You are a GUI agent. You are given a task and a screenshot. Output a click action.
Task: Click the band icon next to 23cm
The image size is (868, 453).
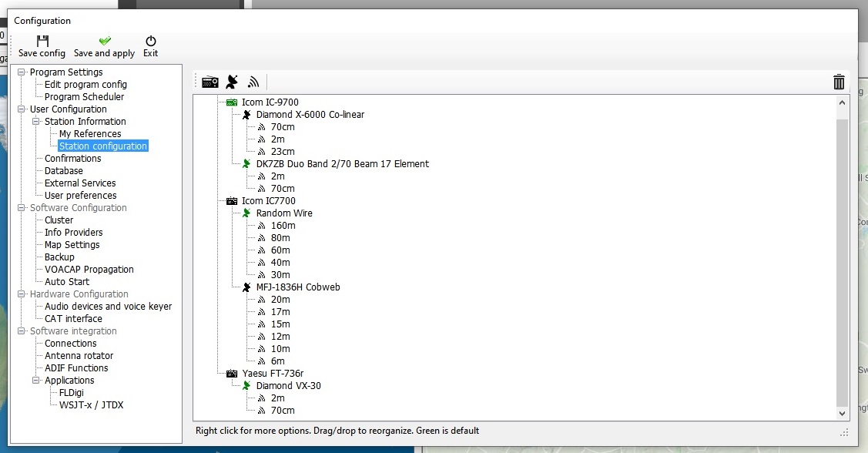click(x=262, y=152)
